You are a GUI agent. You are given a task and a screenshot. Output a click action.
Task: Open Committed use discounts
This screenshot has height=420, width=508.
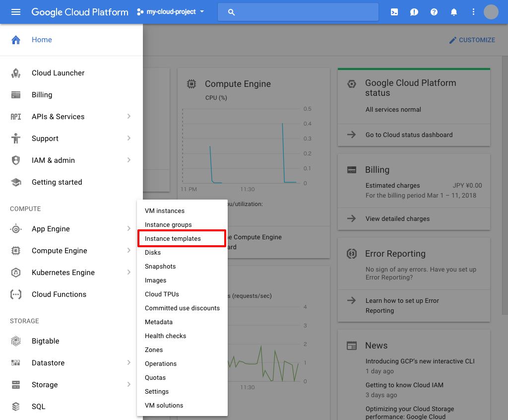click(182, 308)
